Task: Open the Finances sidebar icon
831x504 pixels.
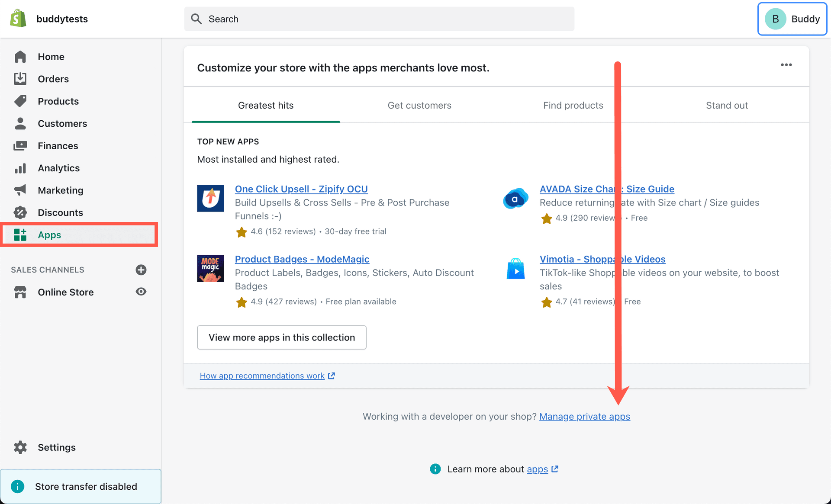Action: 20,146
